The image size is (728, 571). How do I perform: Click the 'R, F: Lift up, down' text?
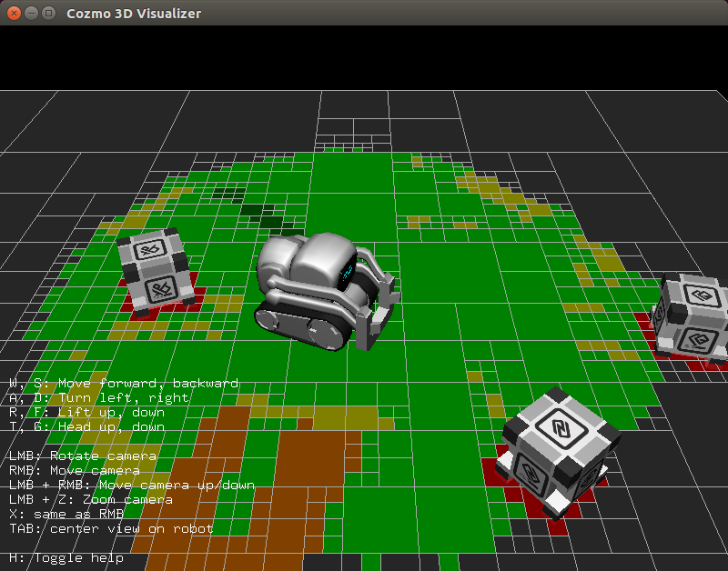point(86,412)
